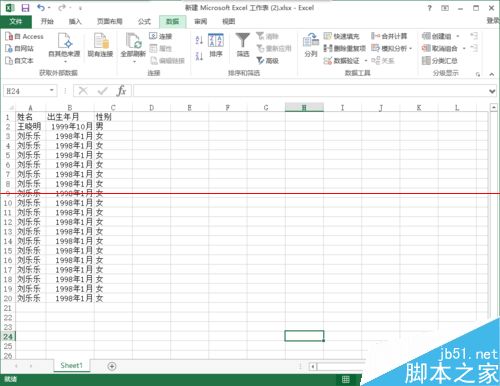
Task: Select row 24 header
Action: (8, 336)
